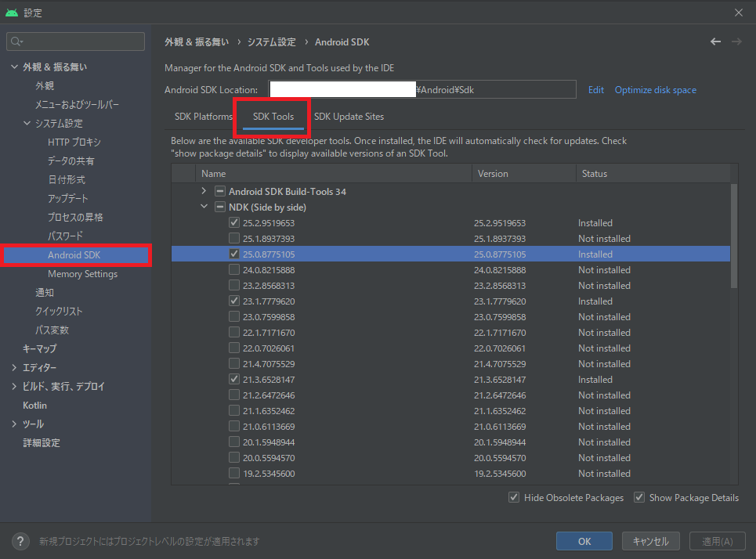Check NDK 22.1.7171670 checkbox
The image size is (756, 559).
(x=233, y=332)
